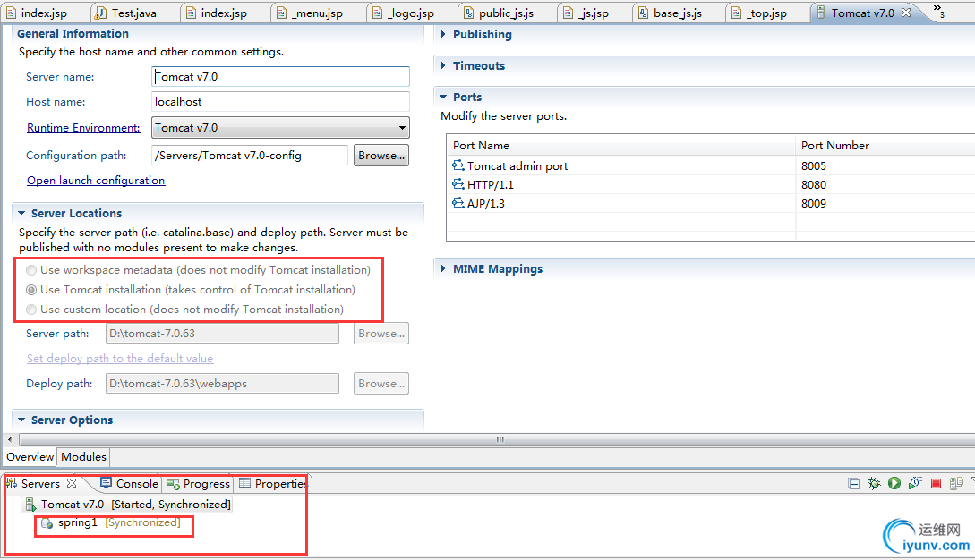The width and height of the screenshot is (975, 560).
Task: Click Set deploy path to the default value
Action: point(120,358)
